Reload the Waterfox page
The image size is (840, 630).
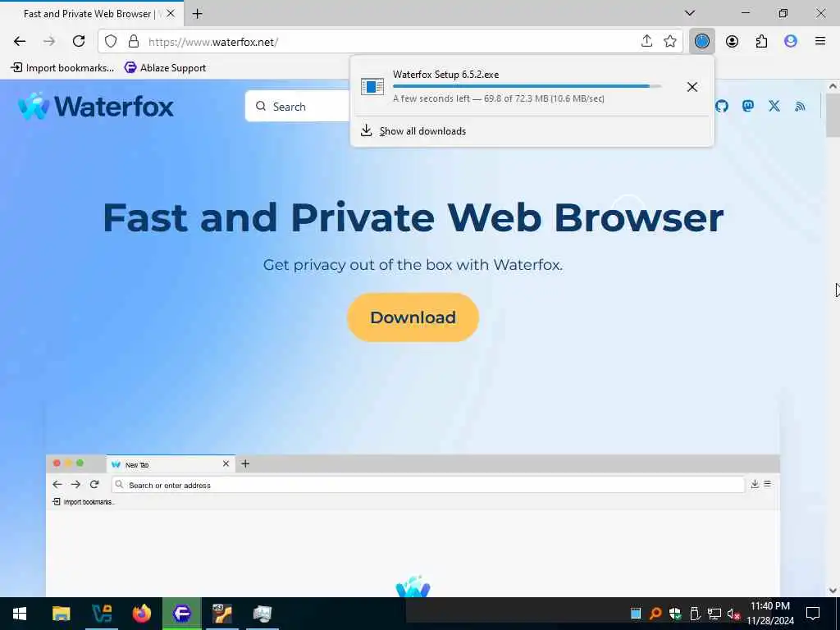(x=79, y=41)
